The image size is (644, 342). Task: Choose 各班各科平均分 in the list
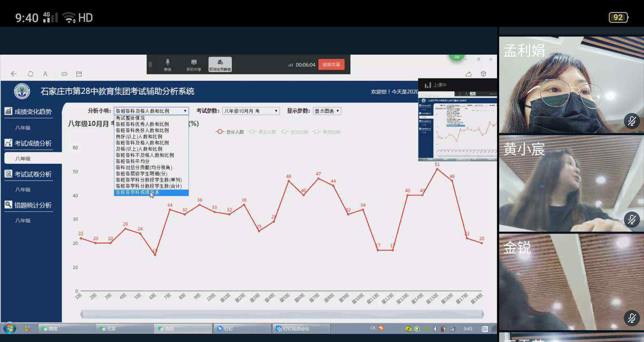pyautogui.click(x=151, y=161)
